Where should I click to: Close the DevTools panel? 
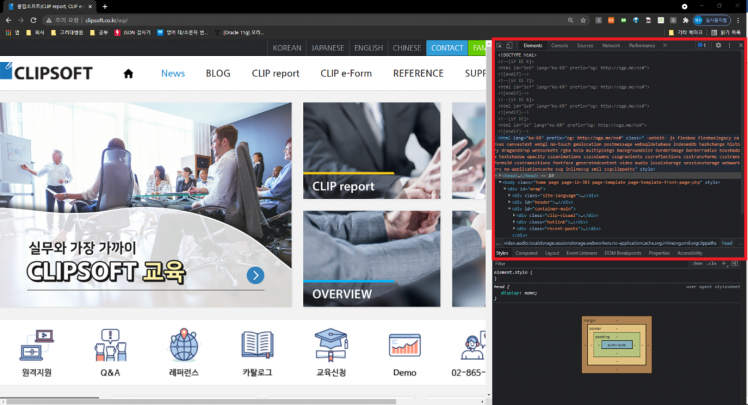(x=741, y=45)
